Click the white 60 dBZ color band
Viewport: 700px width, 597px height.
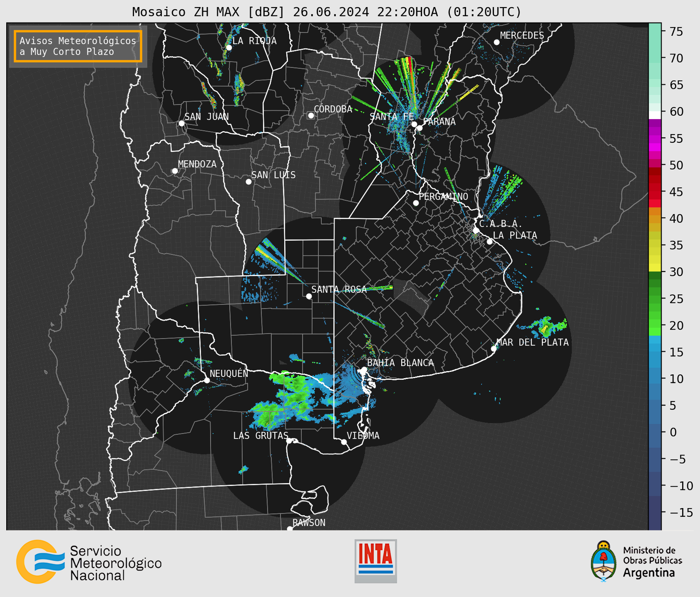pyautogui.click(x=655, y=115)
